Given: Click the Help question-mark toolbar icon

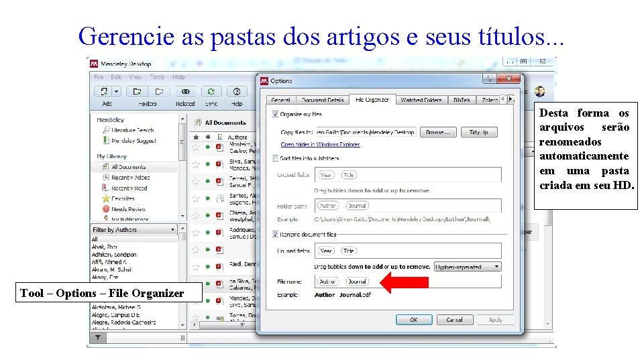Looking at the screenshot, I should [x=237, y=92].
